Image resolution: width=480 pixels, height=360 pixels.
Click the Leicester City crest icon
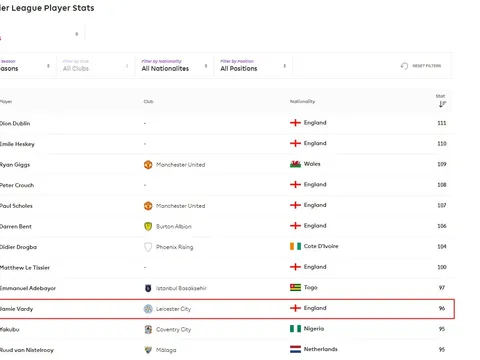point(148,309)
